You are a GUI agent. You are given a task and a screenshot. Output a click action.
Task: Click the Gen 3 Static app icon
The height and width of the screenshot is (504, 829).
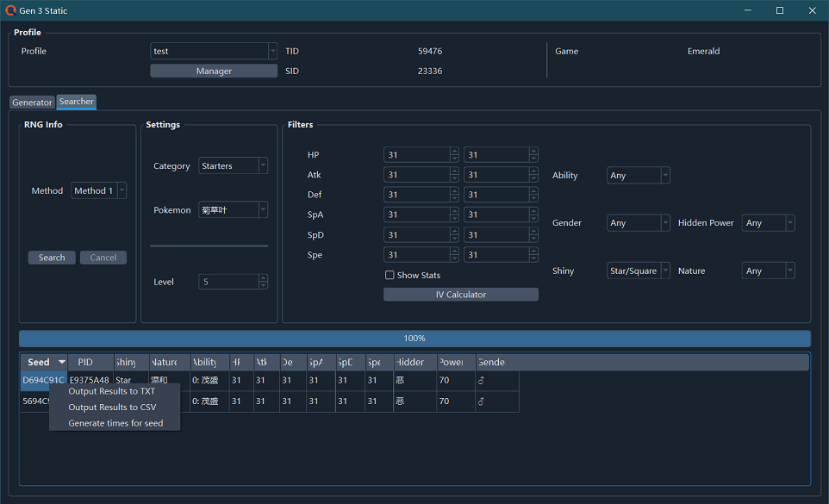coord(10,10)
